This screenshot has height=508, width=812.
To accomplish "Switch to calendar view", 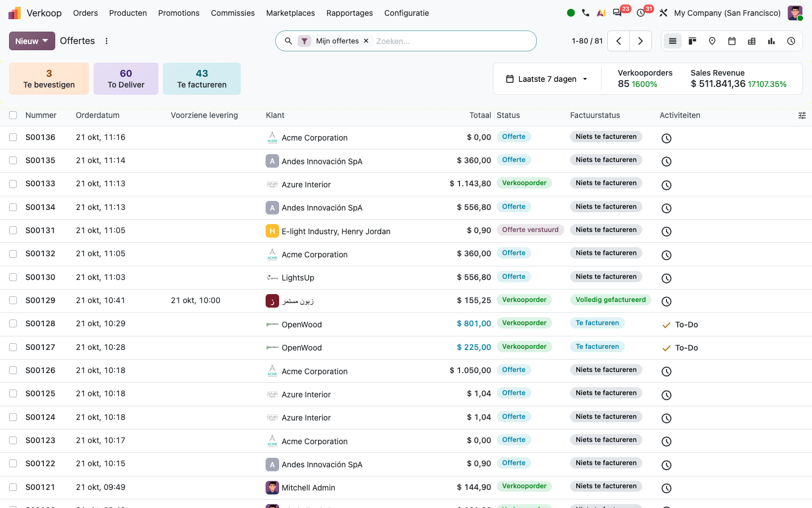I will click(x=732, y=41).
